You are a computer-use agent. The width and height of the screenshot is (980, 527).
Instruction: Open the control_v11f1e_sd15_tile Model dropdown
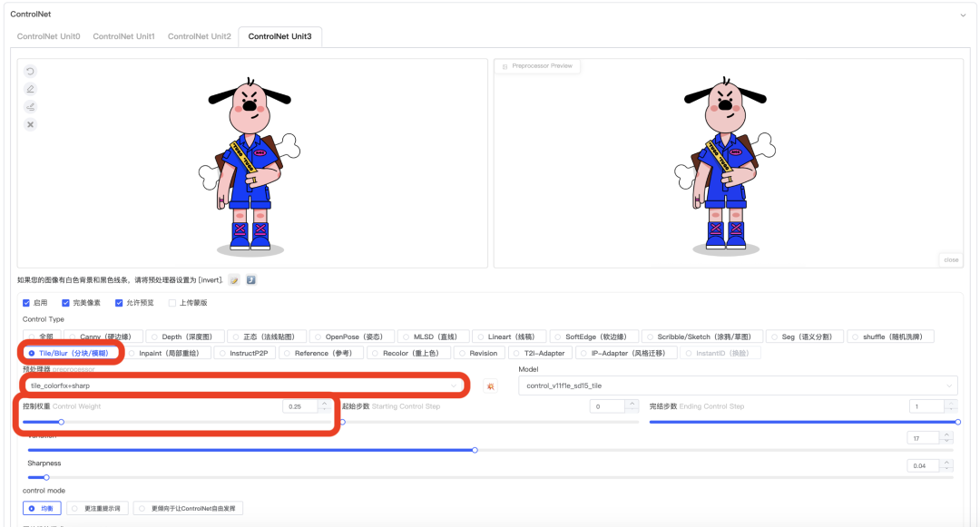(x=738, y=385)
